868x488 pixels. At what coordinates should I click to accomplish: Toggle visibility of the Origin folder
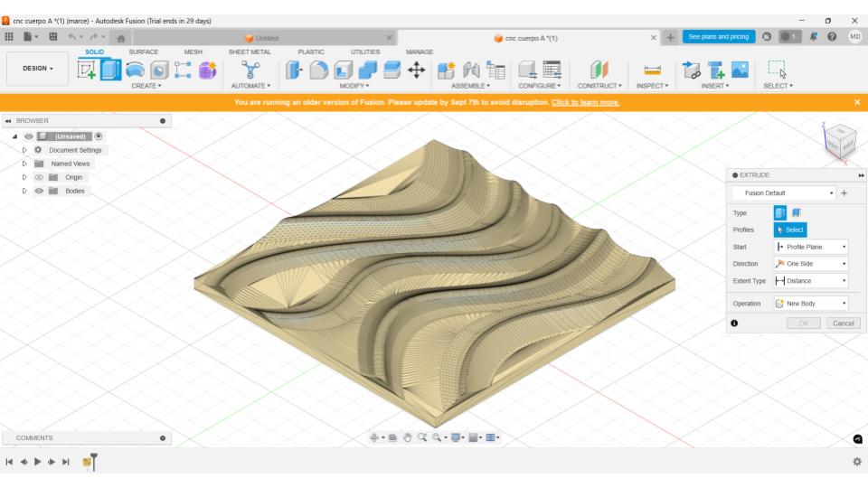(39, 177)
